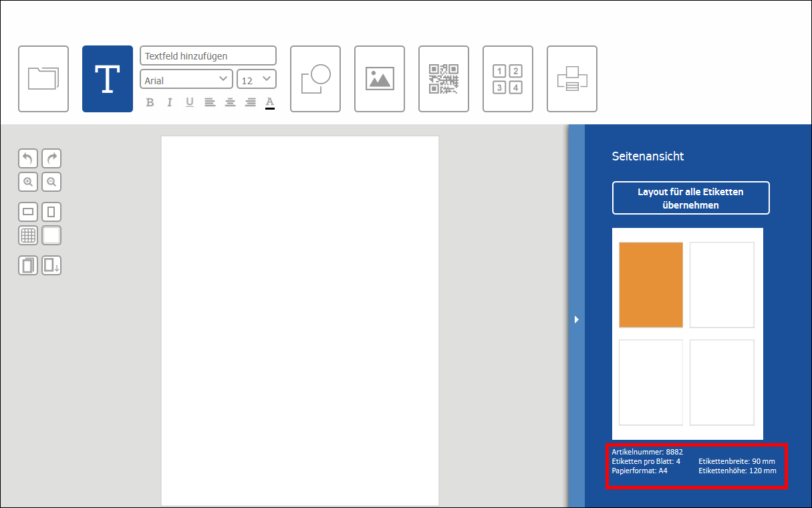Viewport: 812px width, 508px height.
Task: Insert a QR code
Action: coord(443,78)
